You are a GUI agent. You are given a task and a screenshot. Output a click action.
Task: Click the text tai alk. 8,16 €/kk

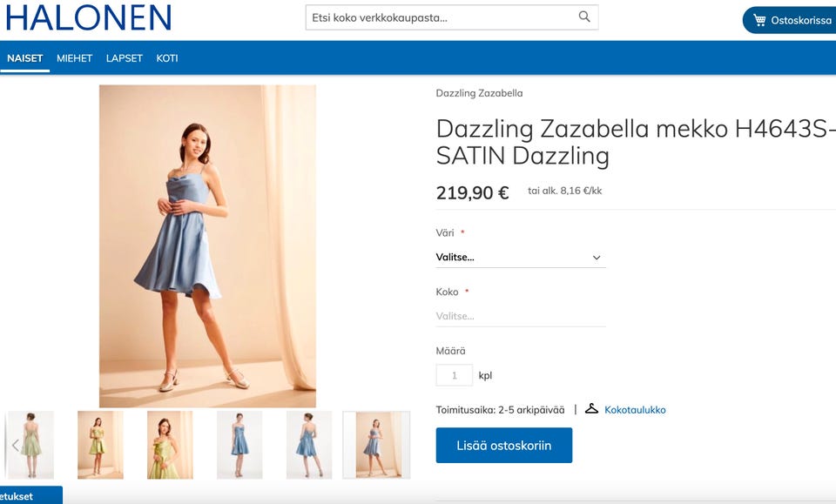564,191
